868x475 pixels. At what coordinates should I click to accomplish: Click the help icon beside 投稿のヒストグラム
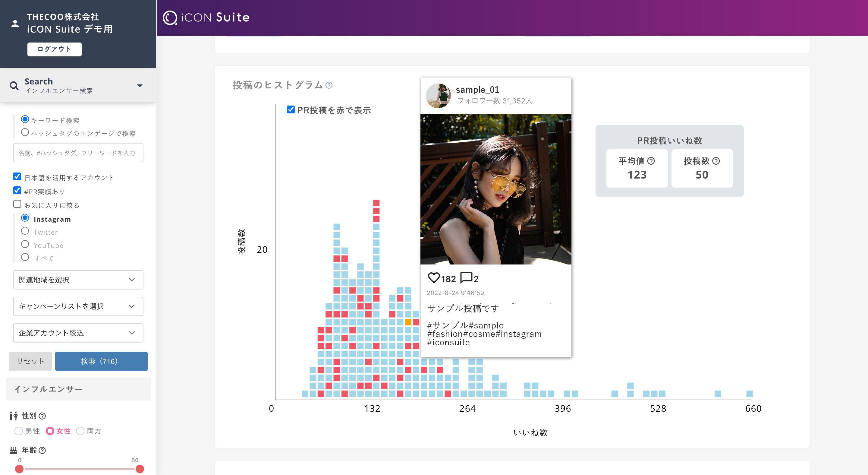329,85
